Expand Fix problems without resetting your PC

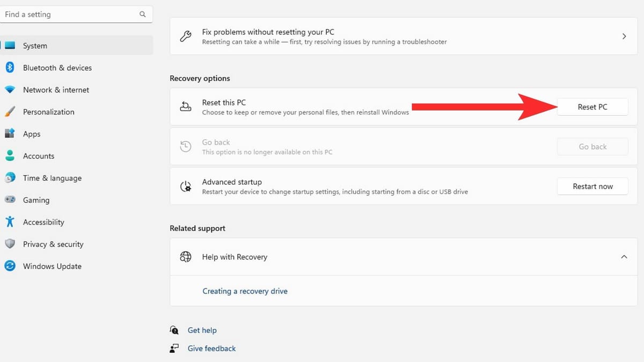click(624, 36)
